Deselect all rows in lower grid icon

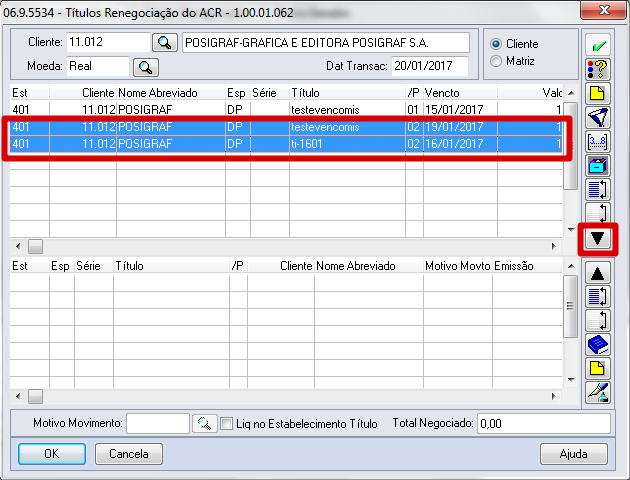click(598, 320)
